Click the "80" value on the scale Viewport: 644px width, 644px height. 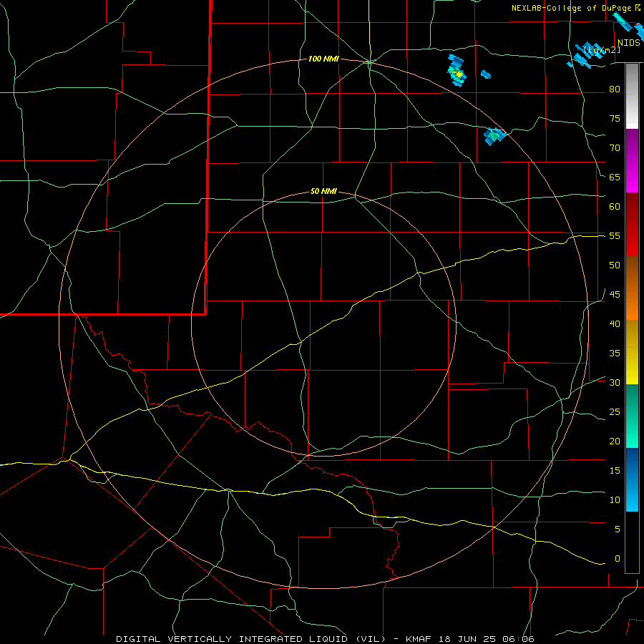tap(615, 89)
